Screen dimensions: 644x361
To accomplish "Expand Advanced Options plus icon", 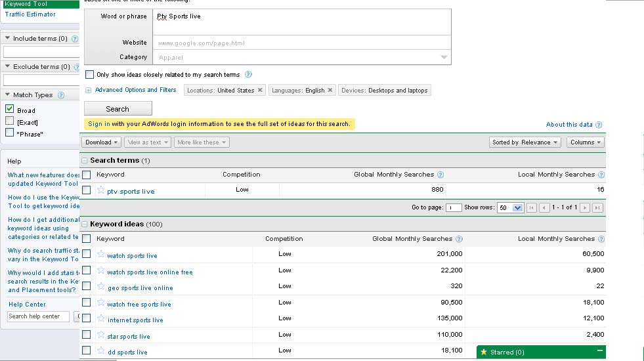I will (x=89, y=91).
